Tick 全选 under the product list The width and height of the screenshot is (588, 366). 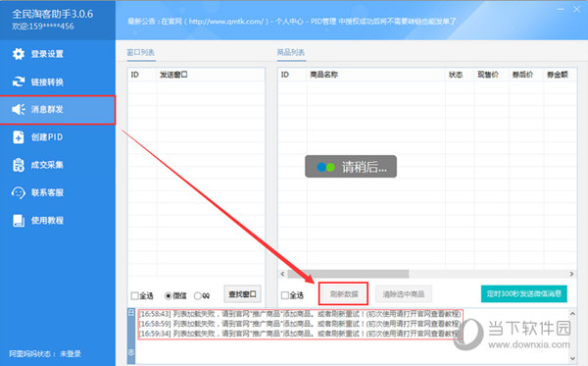point(285,295)
